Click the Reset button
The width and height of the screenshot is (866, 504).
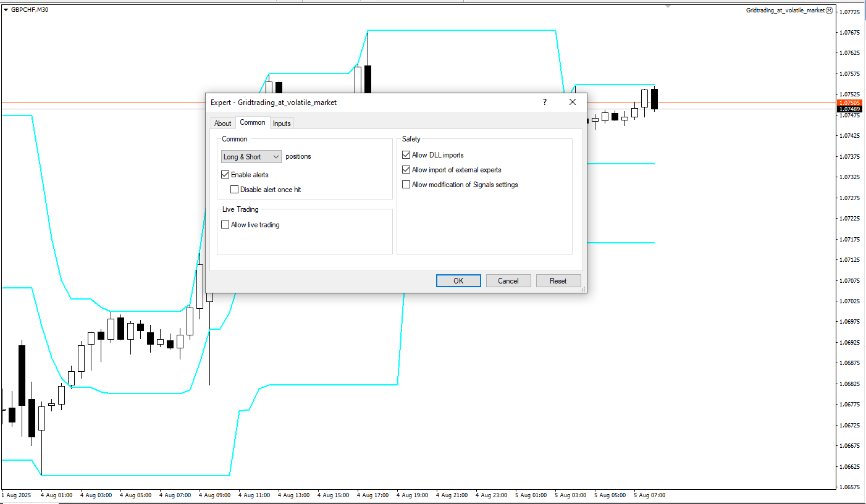[558, 281]
